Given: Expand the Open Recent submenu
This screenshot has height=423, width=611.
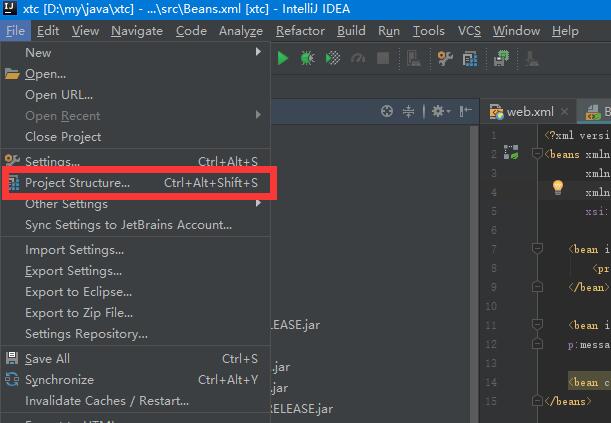Looking at the screenshot, I should [136, 116].
